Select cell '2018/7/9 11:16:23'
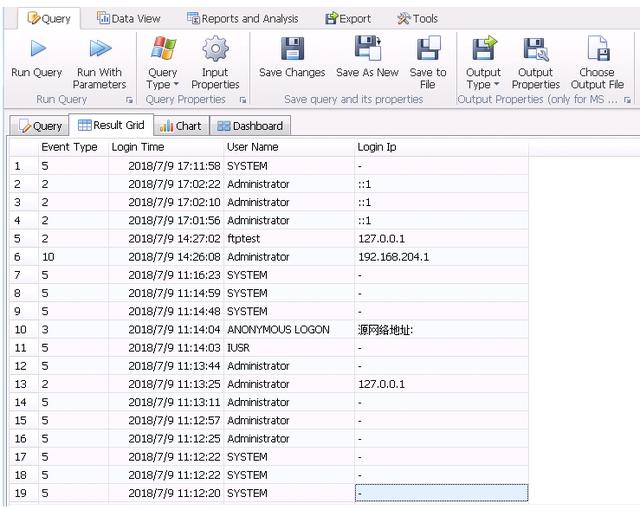 tap(166, 275)
